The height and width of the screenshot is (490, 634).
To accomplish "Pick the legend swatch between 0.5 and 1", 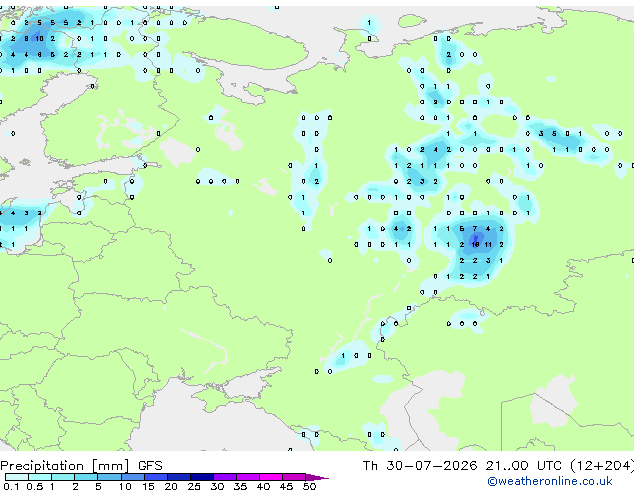I will click(x=40, y=477).
